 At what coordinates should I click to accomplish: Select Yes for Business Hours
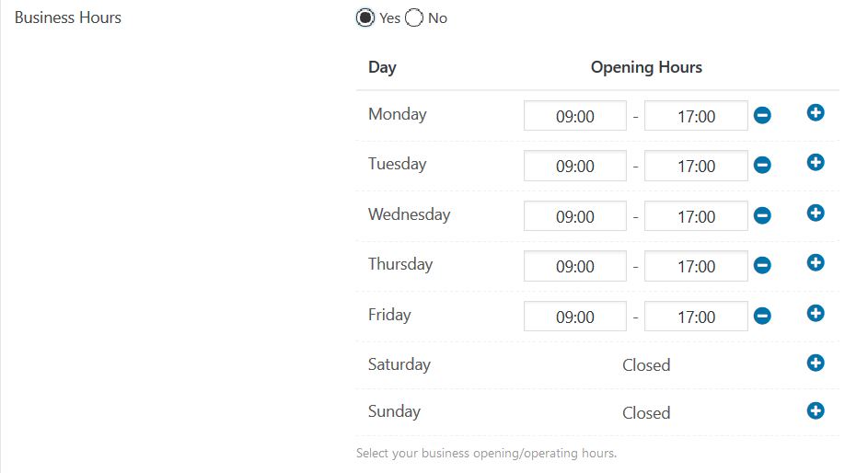tap(366, 17)
